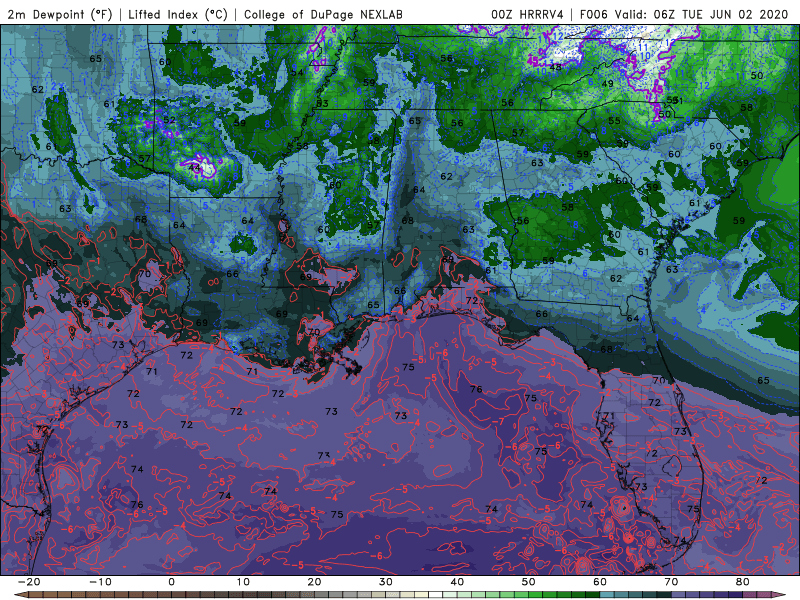
Task: Click the 0 label on the color scale
Action: pos(171,582)
